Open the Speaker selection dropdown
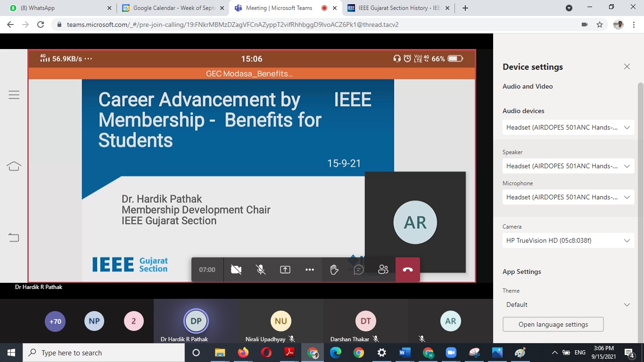644x362 pixels. click(x=568, y=166)
